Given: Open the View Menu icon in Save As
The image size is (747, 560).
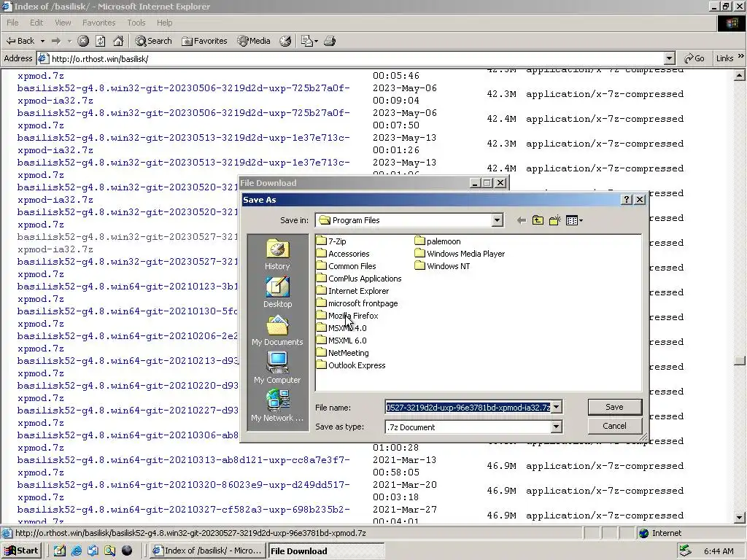Looking at the screenshot, I should [x=574, y=220].
